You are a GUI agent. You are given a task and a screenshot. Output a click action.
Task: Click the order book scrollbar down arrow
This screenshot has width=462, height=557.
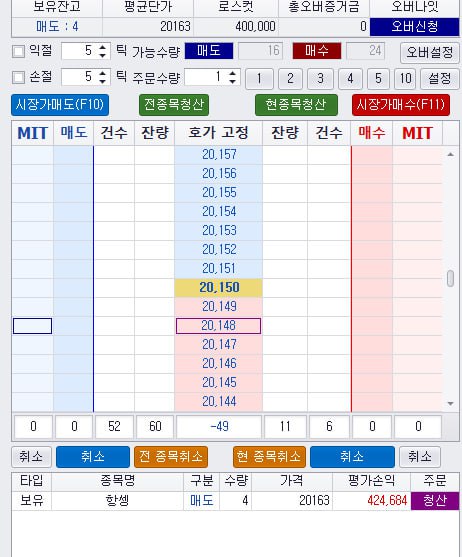pyautogui.click(x=451, y=404)
